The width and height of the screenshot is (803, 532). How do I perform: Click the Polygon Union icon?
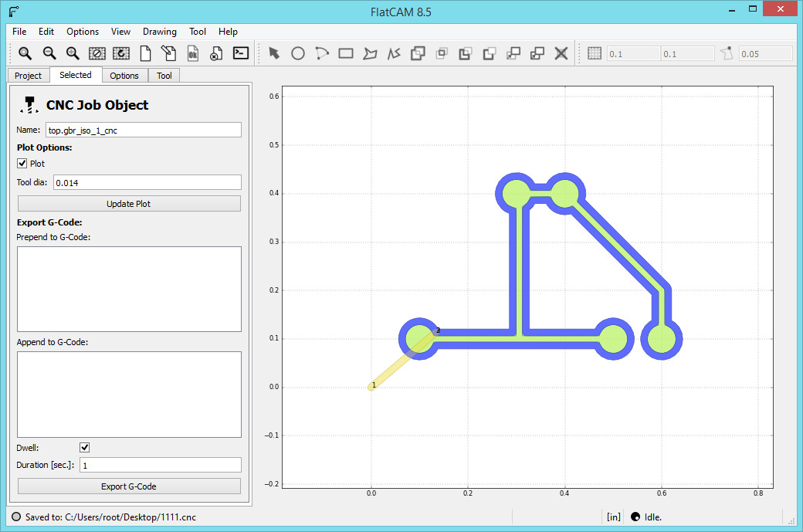point(418,53)
